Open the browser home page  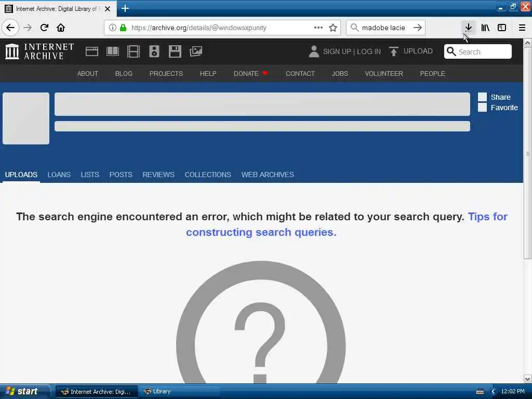(61, 28)
